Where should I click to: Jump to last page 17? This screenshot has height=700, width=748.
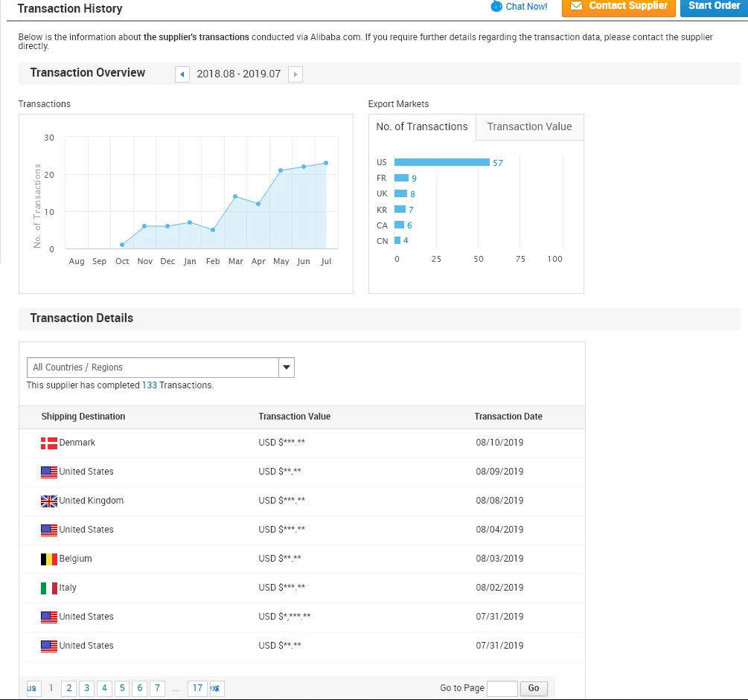197,688
